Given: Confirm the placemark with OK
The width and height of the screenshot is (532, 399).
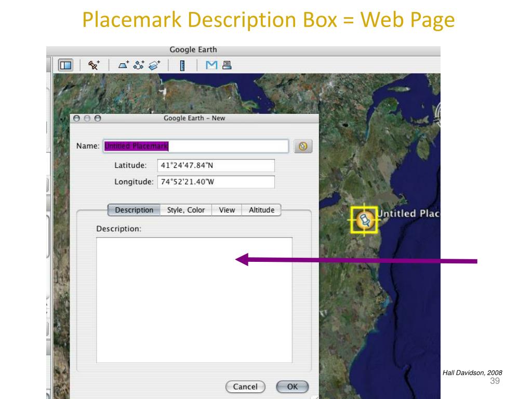Looking at the screenshot, I should pos(292,387).
